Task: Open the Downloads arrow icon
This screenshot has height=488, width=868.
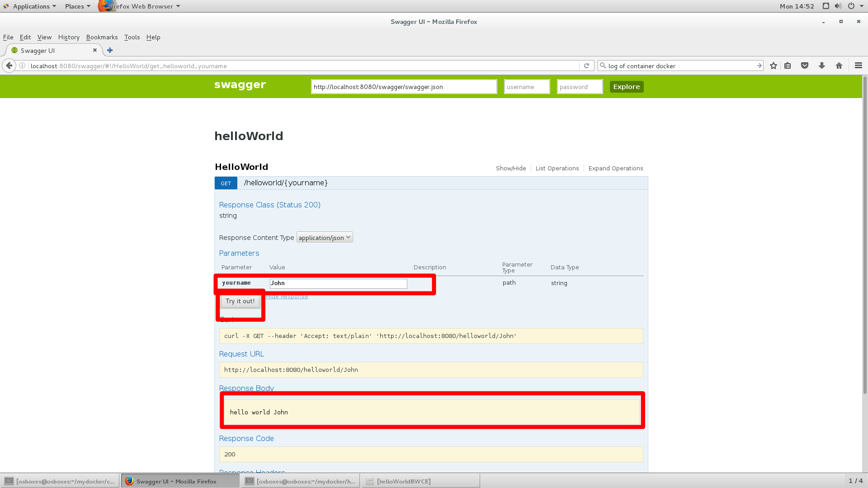Action: (822, 66)
